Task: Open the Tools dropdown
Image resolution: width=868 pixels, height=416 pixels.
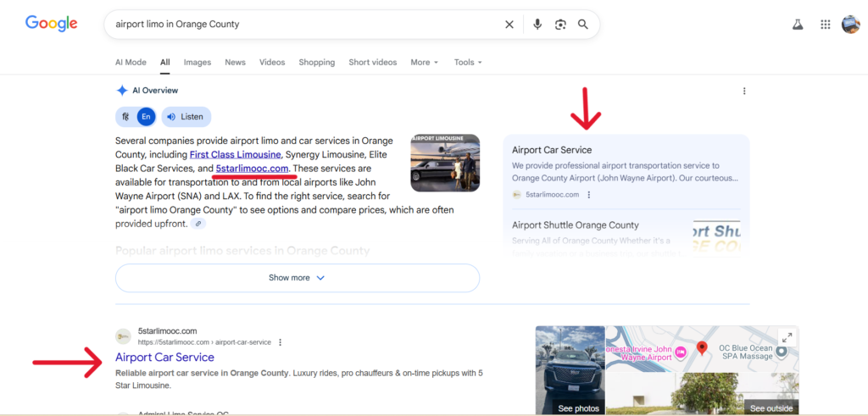Action: [468, 63]
